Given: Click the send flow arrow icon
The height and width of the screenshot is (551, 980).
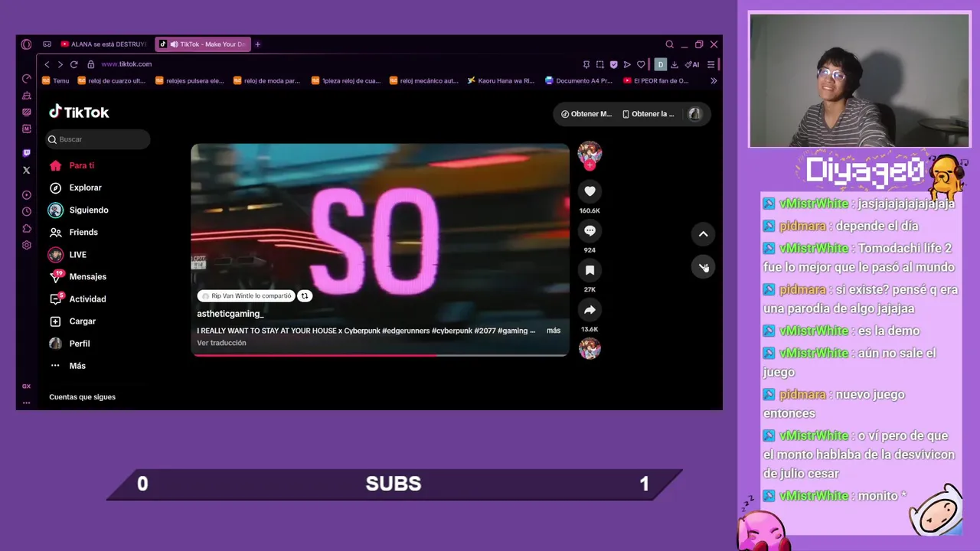Looking at the screenshot, I should click(627, 64).
